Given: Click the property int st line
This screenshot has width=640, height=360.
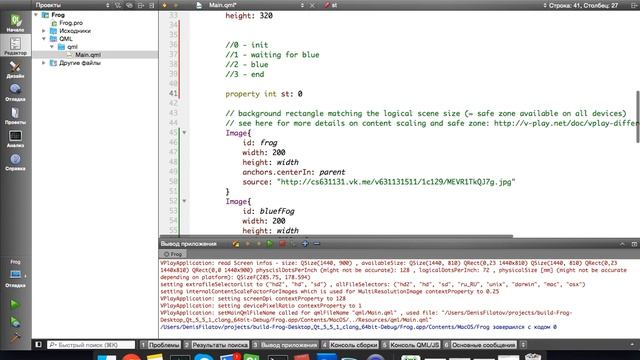Looking at the screenshot, I should click(264, 94).
